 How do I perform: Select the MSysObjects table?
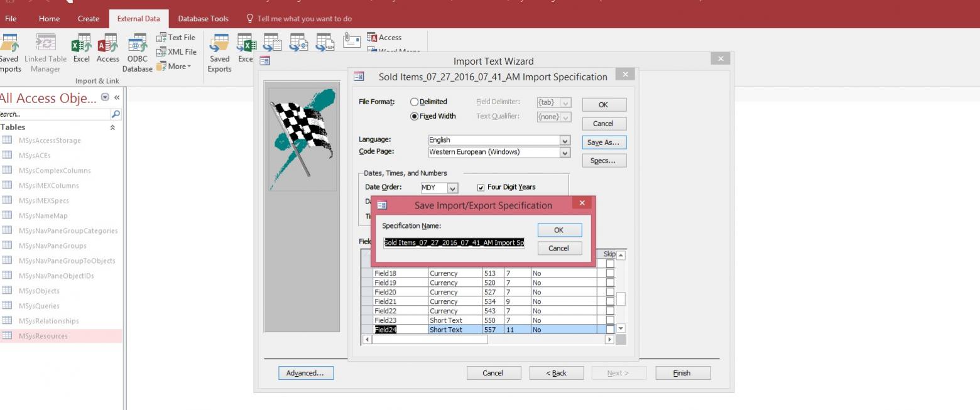pyautogui.click(x=39, y=291)
